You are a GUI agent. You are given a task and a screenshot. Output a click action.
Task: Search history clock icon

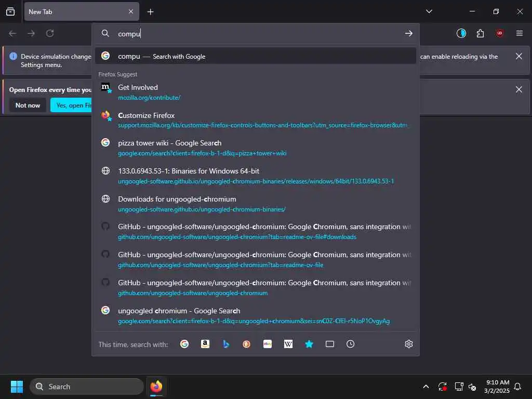coord(351,344)
